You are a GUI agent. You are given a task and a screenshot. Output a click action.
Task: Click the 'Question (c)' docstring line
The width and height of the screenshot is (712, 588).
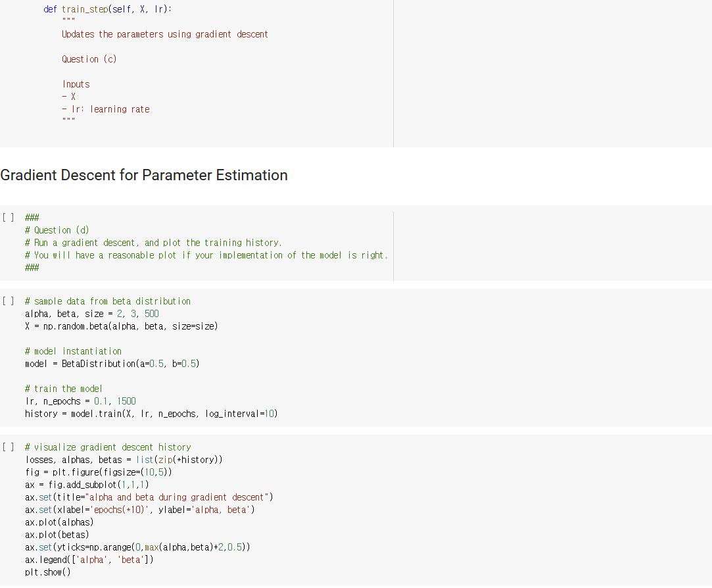pos(89,59)
